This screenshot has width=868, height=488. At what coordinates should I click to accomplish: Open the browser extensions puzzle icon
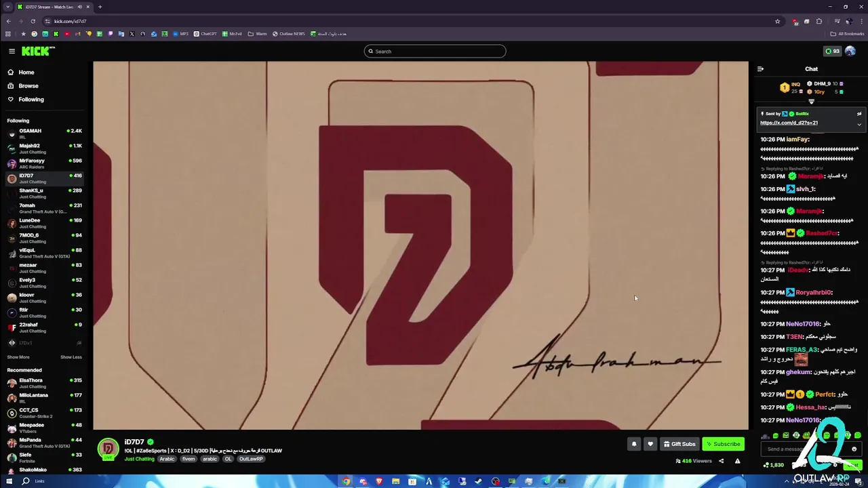click(818, 21)
